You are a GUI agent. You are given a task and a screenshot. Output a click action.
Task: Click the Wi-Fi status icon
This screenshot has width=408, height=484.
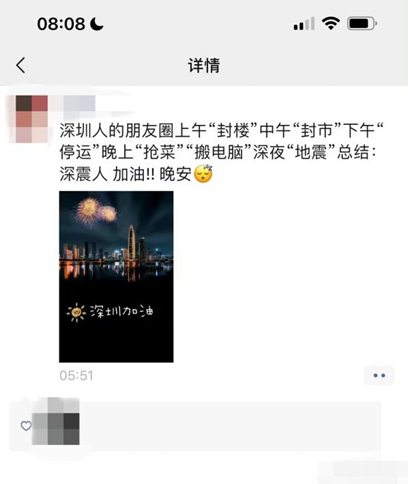(331, 24)
